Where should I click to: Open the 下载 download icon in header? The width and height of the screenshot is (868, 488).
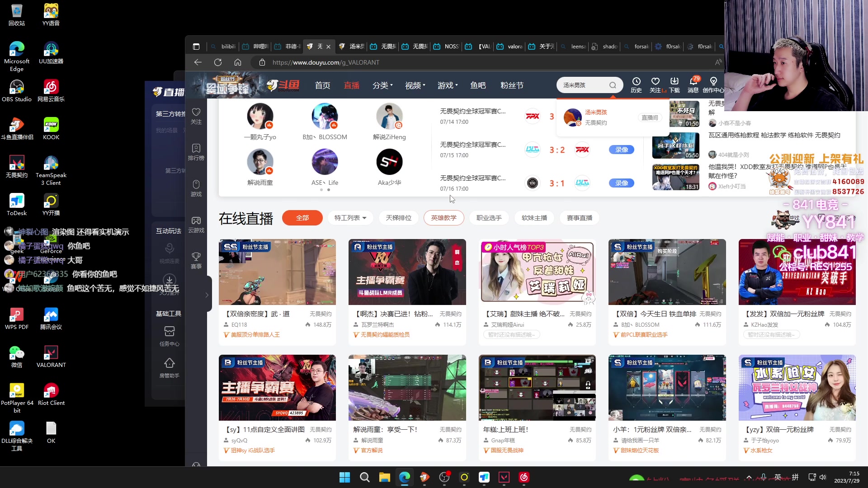[675, 84]
